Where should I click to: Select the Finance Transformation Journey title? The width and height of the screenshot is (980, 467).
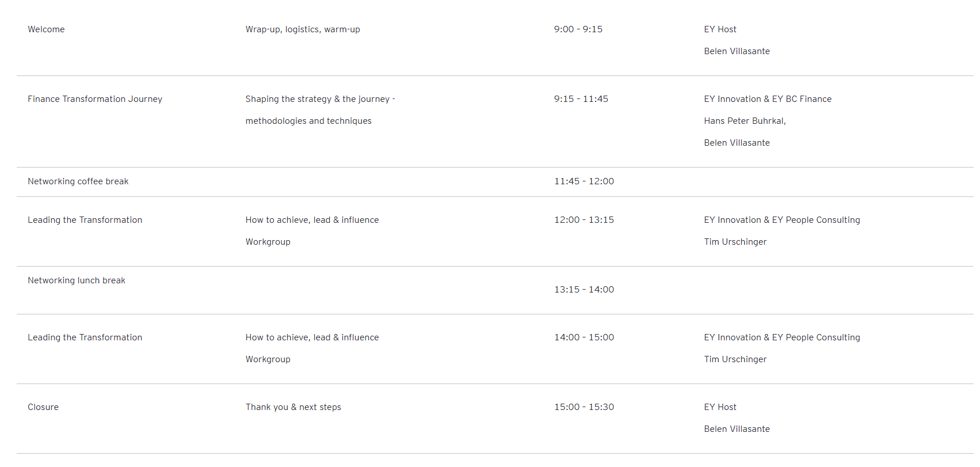[95, 99]
